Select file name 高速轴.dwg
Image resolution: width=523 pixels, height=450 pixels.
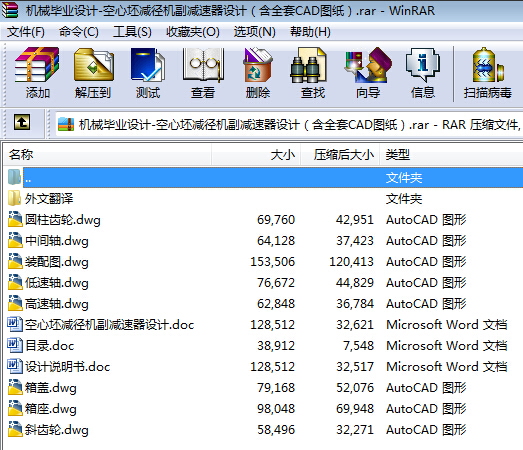(57, 304)
